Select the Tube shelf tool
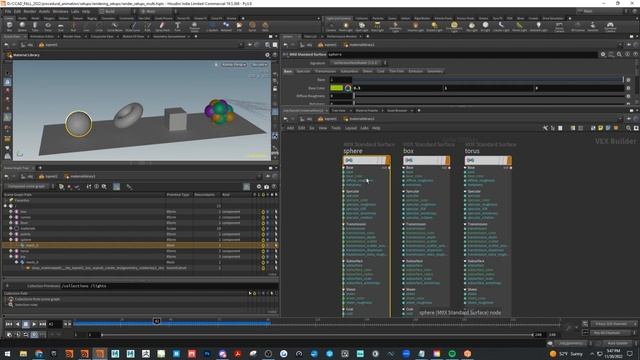Image resolution: width=640 pixels, height=360 pixels. (x=35, y=27)
